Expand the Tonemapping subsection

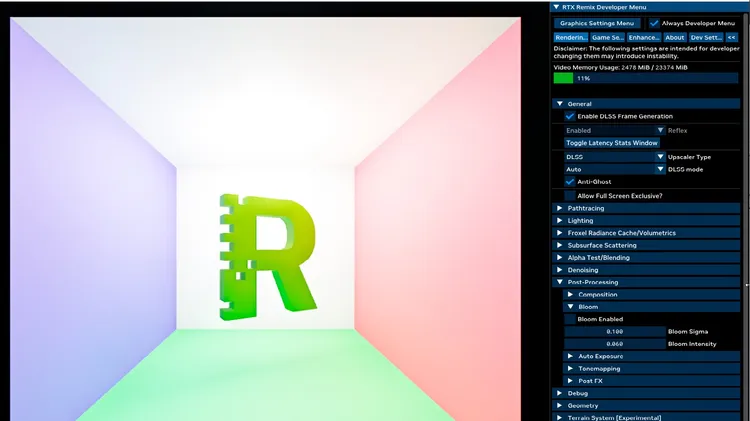653,369
